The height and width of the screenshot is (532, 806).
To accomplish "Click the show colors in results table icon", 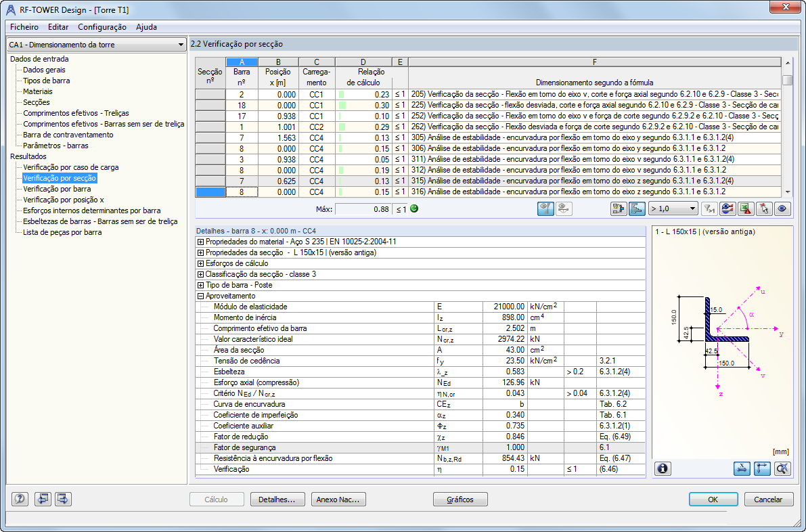I will [727, 208].
